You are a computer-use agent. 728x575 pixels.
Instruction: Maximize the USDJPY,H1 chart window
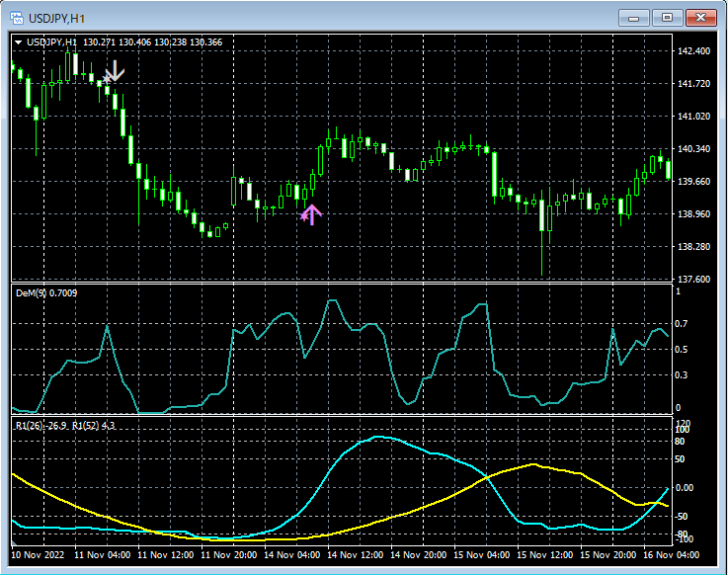tap(668, 18)
